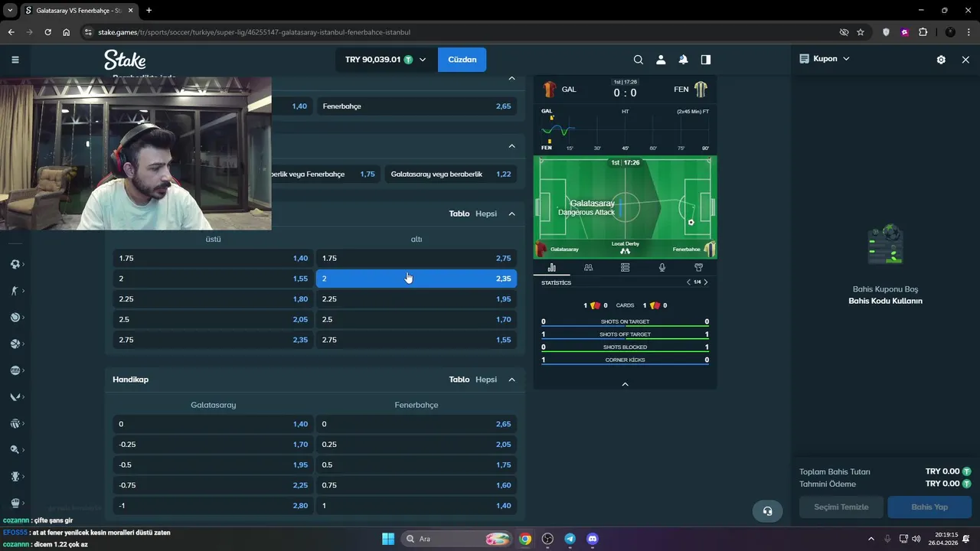Open the live support headset button
Screen dimensions: 980x551
767,511
